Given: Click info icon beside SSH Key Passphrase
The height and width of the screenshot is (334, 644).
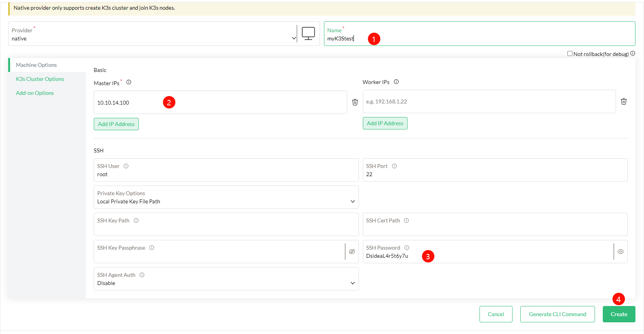Looking at the screenshot, I should (x=152, y=248).
